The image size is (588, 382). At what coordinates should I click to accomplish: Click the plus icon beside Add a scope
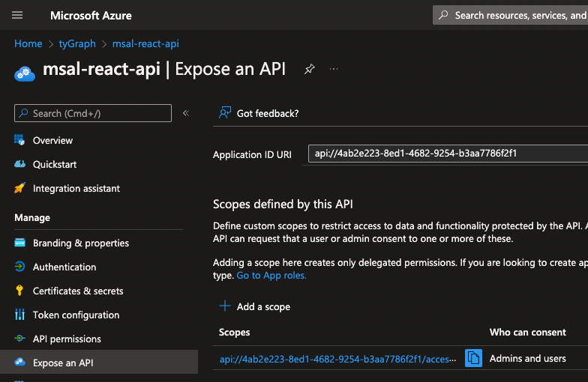[225, 306]
